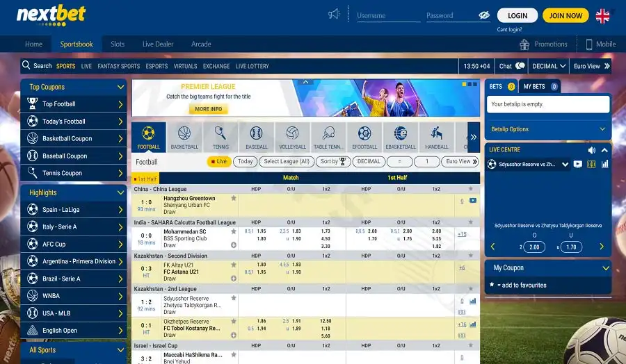This screenshot has height=364, width=626.
Task: Open Spain - LaLiga highlights link
Action: tap(74, 209)
